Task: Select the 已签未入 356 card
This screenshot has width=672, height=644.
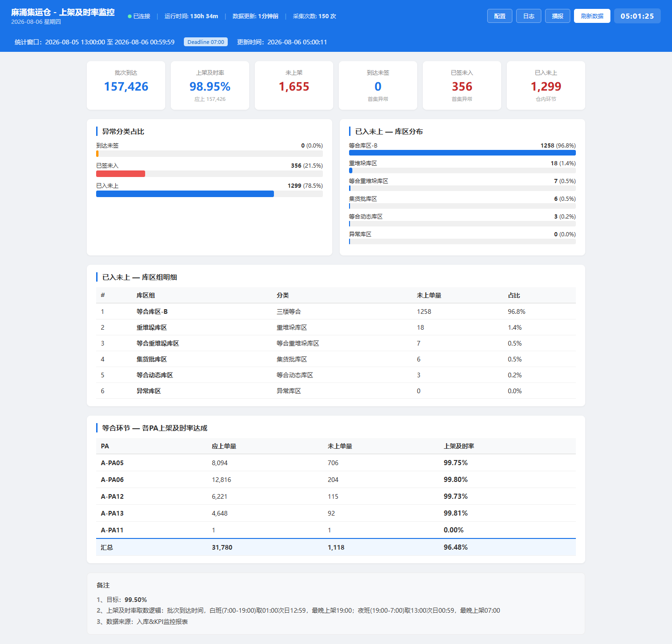Action: pos(462,85)
